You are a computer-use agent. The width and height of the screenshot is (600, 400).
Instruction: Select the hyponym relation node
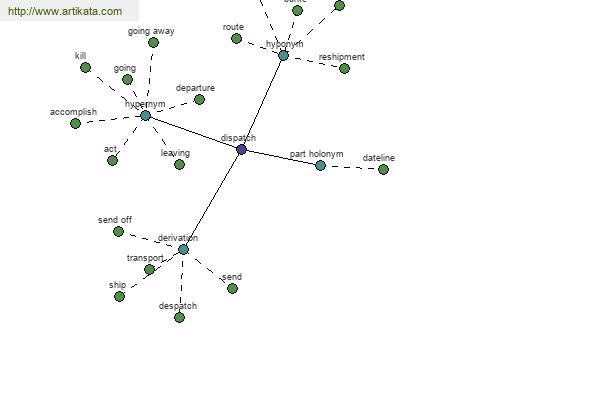coord(283,56)
